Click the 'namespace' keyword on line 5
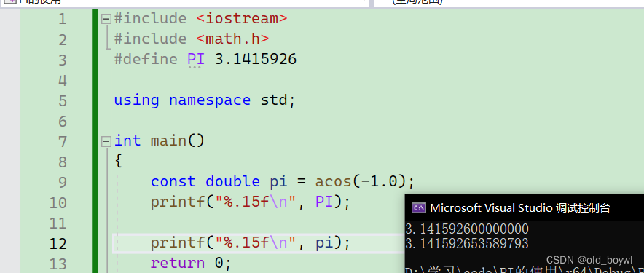Image resolution: width=644 pixels, height=273 pixels. (210, 100)
